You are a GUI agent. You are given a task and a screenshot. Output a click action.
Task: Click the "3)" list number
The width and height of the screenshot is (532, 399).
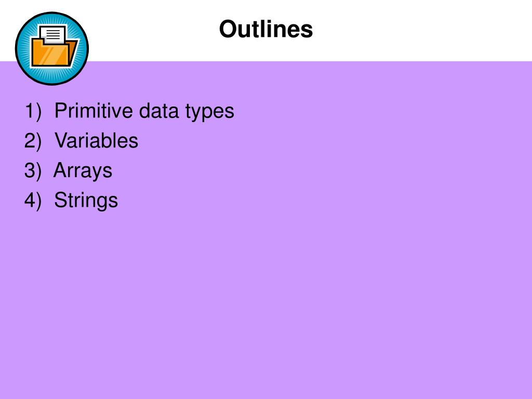(x=33, y=170)
